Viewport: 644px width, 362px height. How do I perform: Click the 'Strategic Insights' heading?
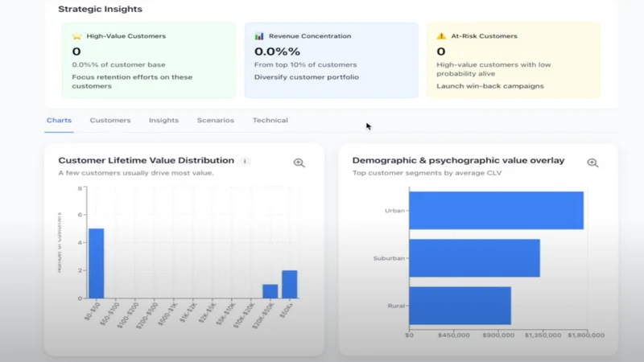(x=100, y=9)
